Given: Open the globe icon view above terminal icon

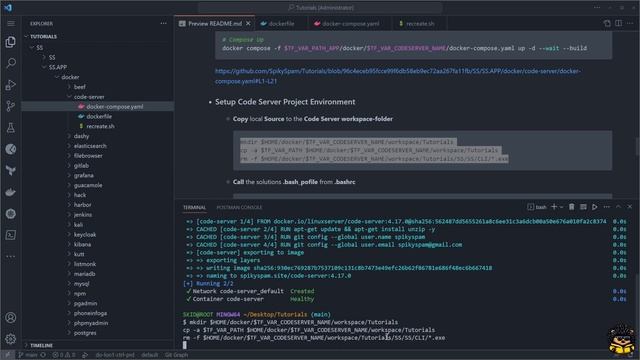Looking at the screenshot, I should pos(11,213).
